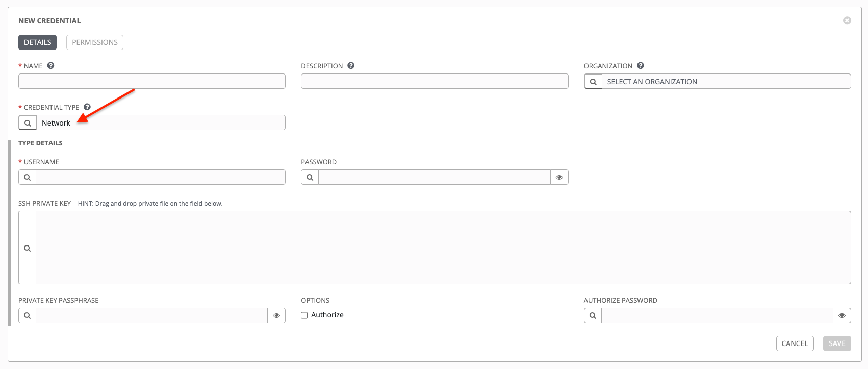This screenshot has height=369, width=868.
Task: Click the Description help question-mark icon
Action: [x=351, y=66]
